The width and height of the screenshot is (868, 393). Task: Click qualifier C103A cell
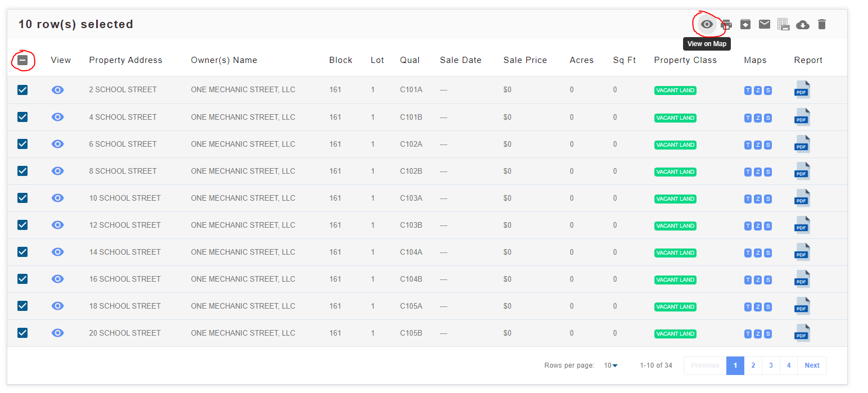click(x=411, y=198)
